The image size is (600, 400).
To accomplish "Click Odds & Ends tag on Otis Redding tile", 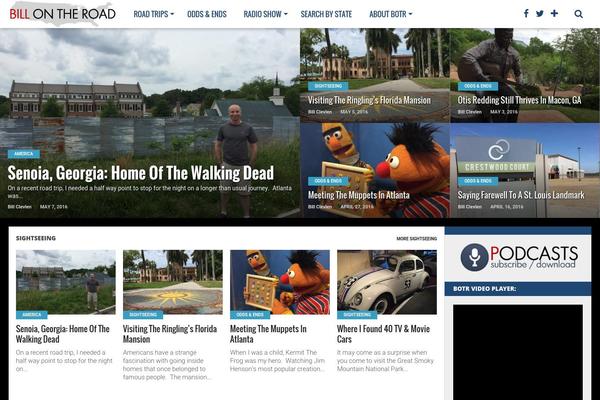I will click(478, 86).
